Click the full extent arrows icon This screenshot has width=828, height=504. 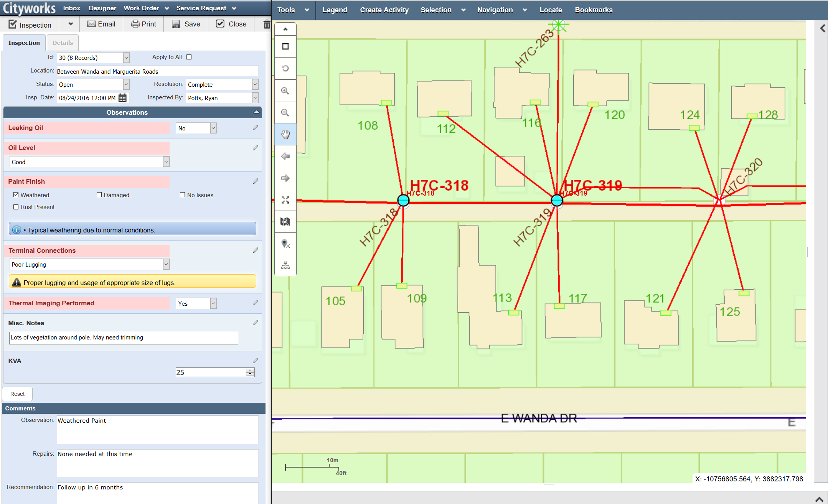[x=285, y=200]
